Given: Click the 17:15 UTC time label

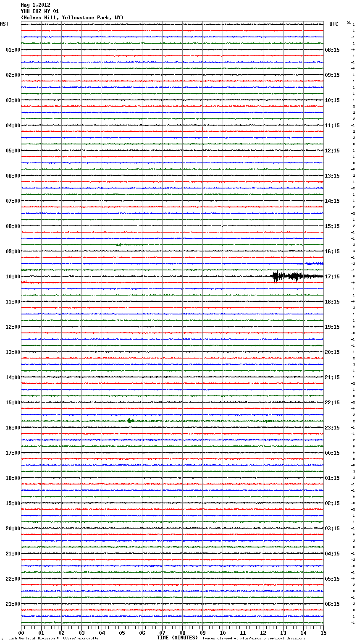Looking at the screenshot, I should [332, 277].
